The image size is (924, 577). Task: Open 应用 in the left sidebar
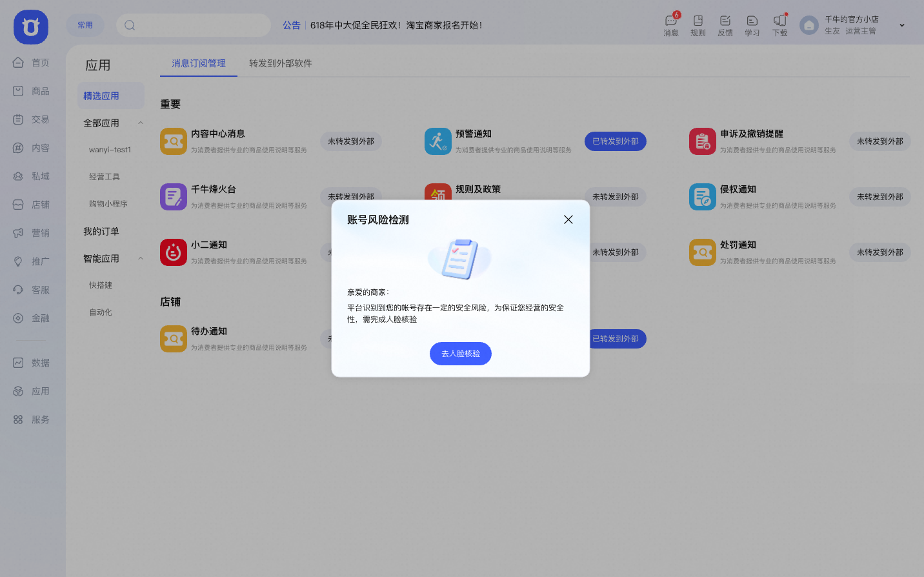(x=32, y=391)
